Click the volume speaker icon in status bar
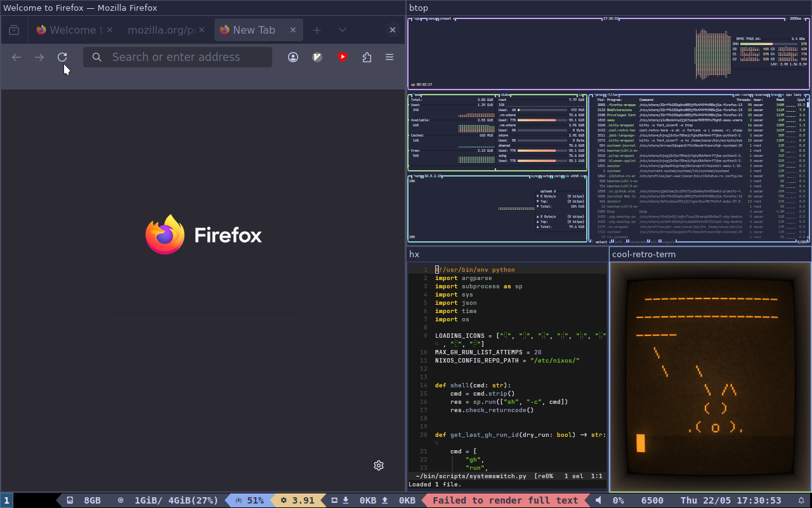The width and height of the screenshot is (812, 508). tap(598, 500)
